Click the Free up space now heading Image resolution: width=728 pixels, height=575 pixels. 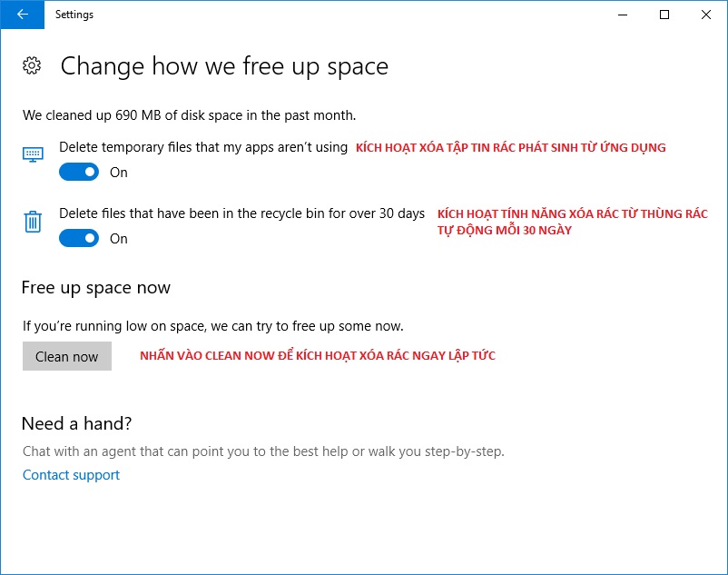pyautogui.click(x=96, y=288)
